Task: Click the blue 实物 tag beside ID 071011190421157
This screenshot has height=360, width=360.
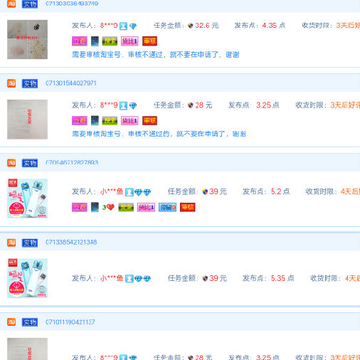Action: (30, 322)
